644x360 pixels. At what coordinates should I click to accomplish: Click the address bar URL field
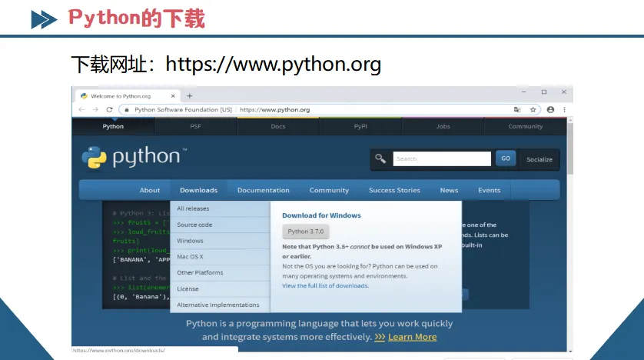(330, 110)
